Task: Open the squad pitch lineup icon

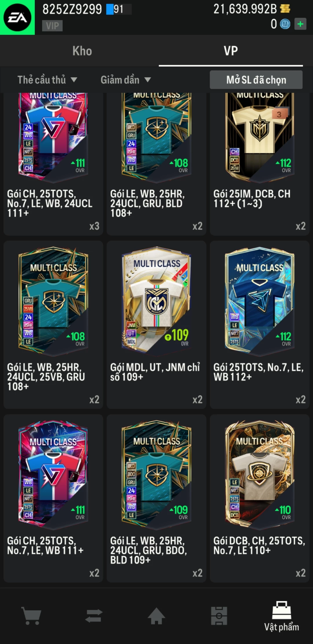Action: pyautogui.click(x=219, y=616)
